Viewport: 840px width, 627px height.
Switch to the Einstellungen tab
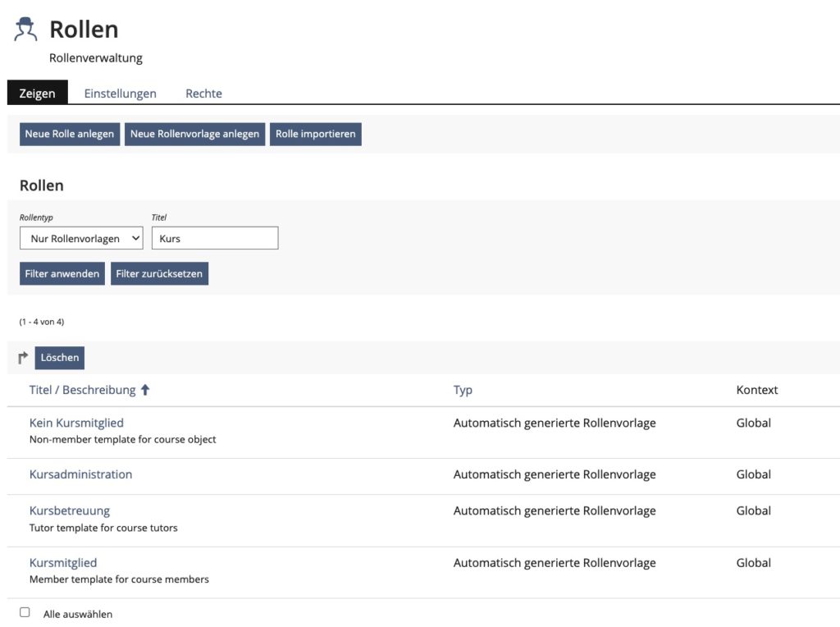coord(120,94)
